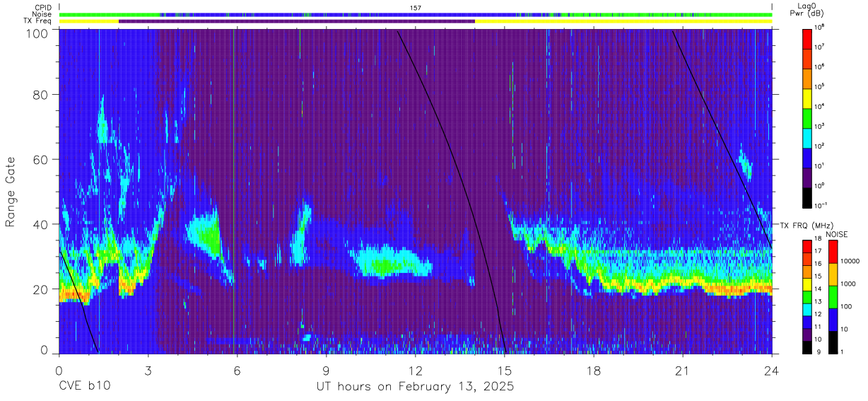The width and height of the screenshot is (868, 401).
Task: Click range gate tick label 40
Action: tap(40, 224)
